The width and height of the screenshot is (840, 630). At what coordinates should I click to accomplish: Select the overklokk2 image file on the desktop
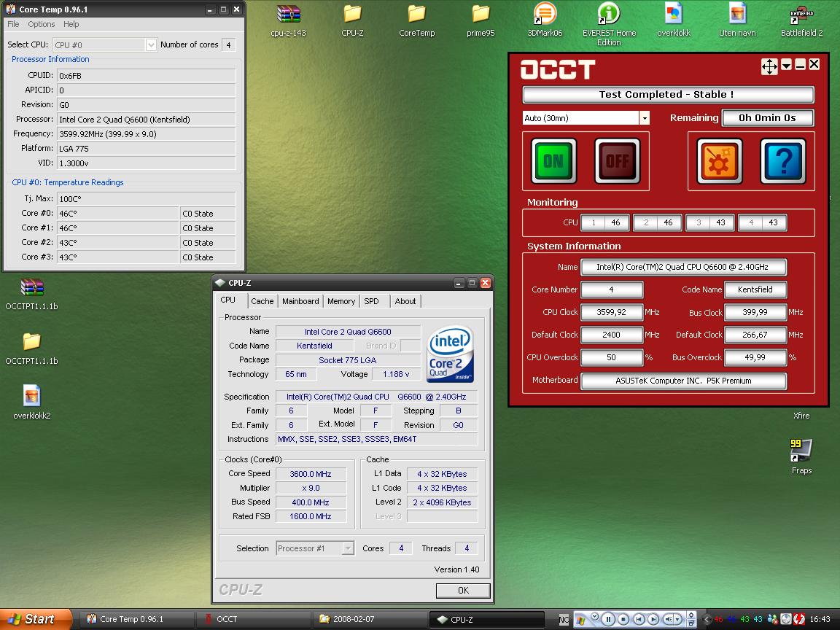[x=31, y=402]
